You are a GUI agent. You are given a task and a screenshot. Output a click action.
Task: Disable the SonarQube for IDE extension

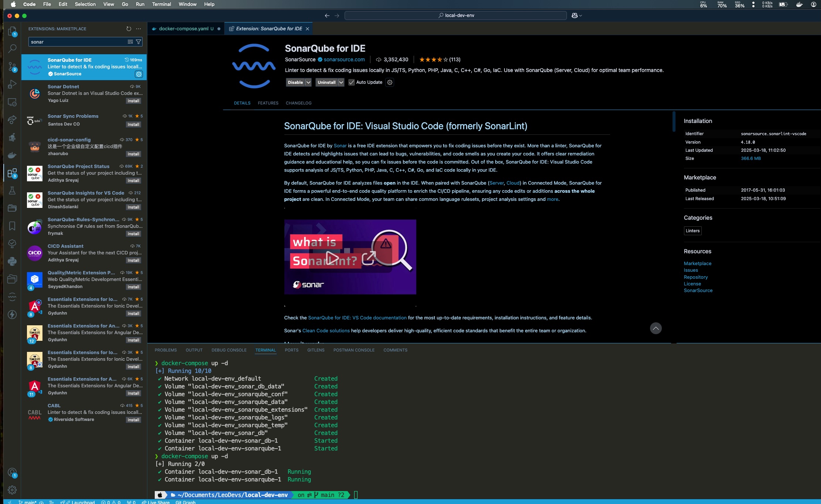point(295,82)
